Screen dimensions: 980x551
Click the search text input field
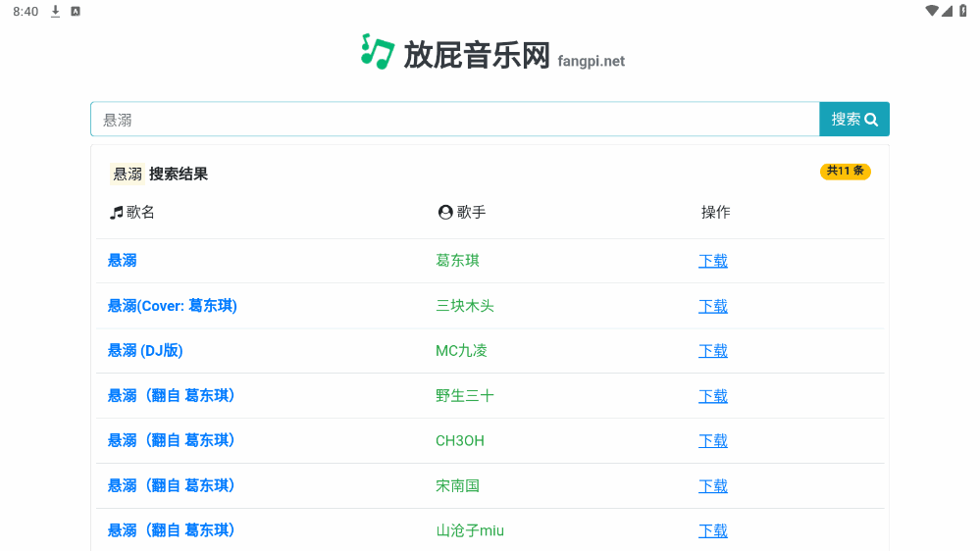point(454,119)
